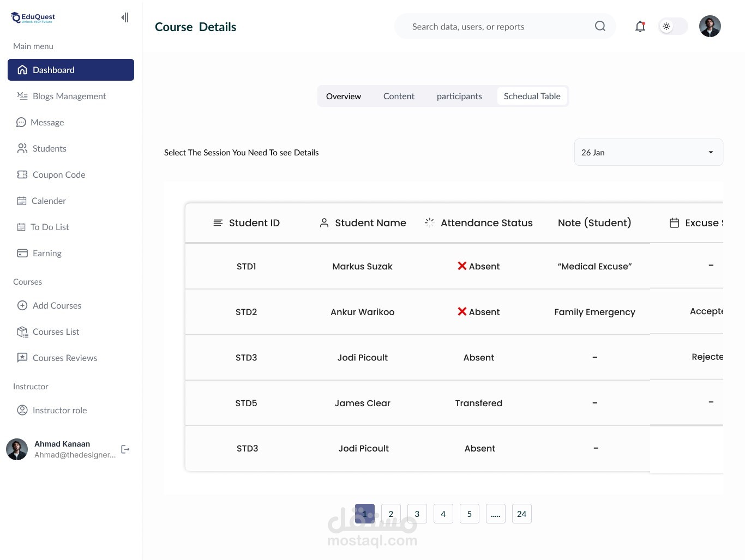
Task: Open Coupon Code from the sidebar
Action: tap(59, 174)
